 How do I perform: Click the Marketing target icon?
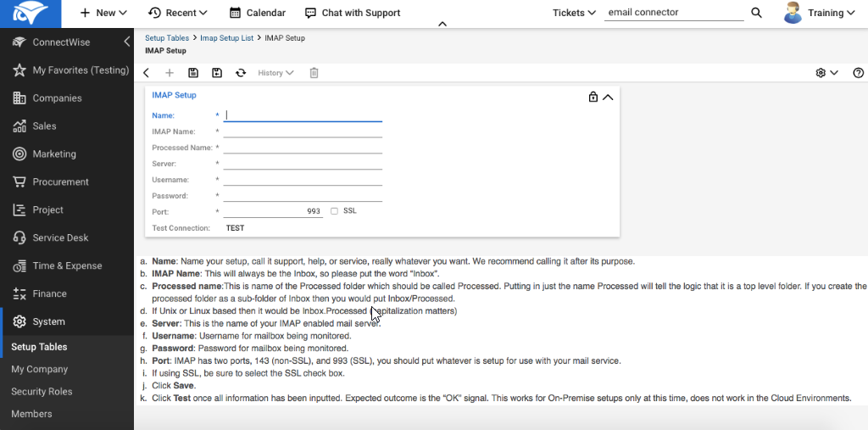pyautogui.click(x=19, y=154)
